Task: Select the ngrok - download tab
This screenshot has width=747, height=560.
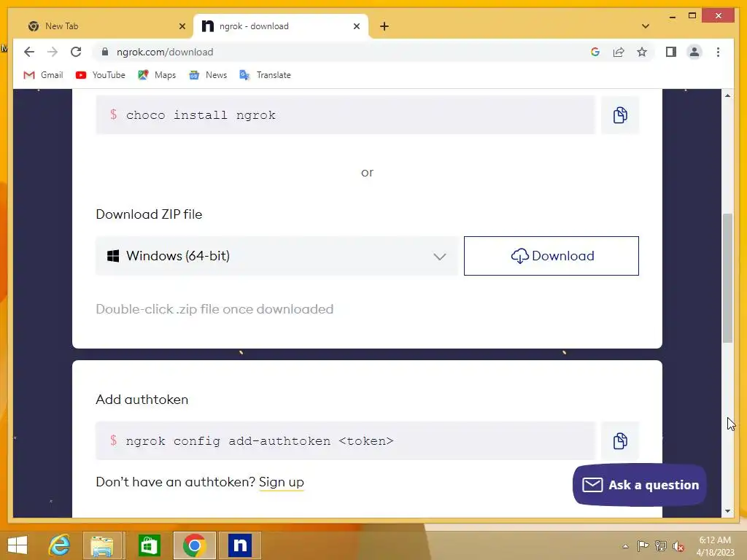Action: 281,26
